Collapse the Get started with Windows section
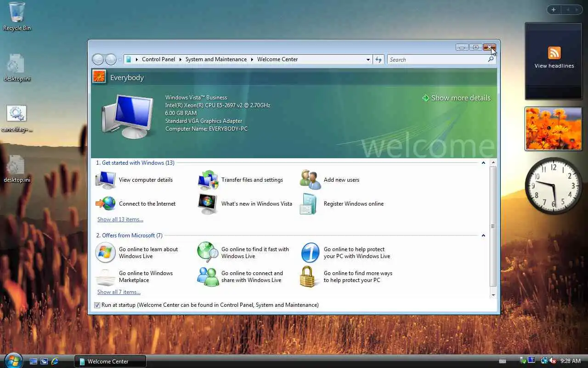This screenshot has width=588, height=368. point(483,163)
